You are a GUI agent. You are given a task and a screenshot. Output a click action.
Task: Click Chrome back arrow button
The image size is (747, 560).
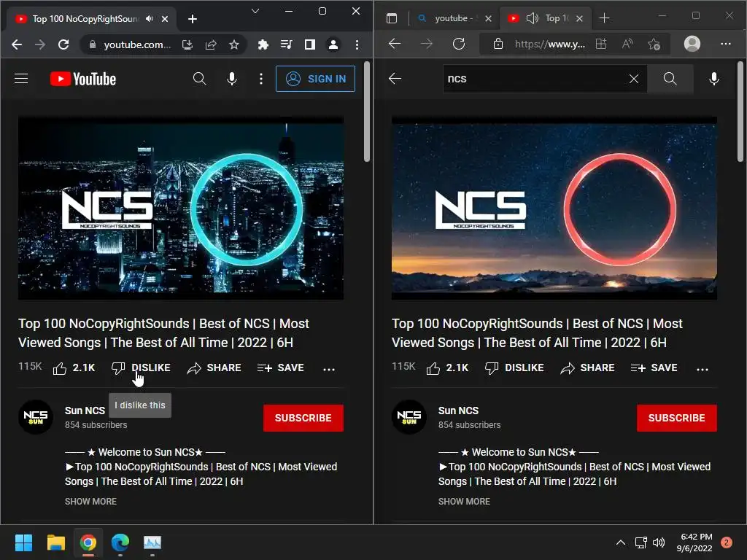(17, 44)
